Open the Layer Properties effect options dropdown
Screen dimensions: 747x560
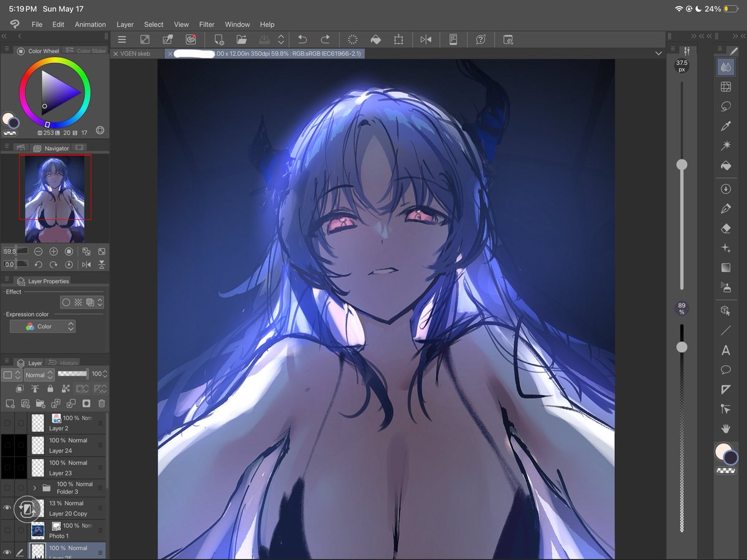click(100, 302)
